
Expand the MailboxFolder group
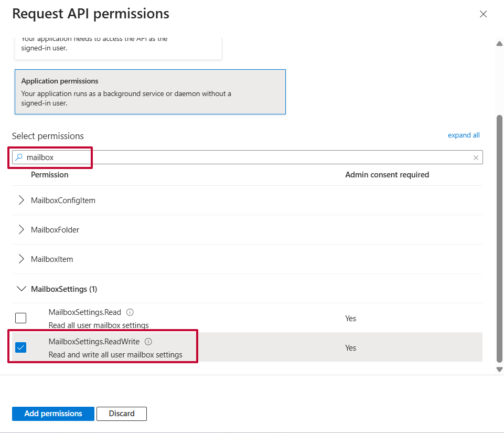[22, 230]
